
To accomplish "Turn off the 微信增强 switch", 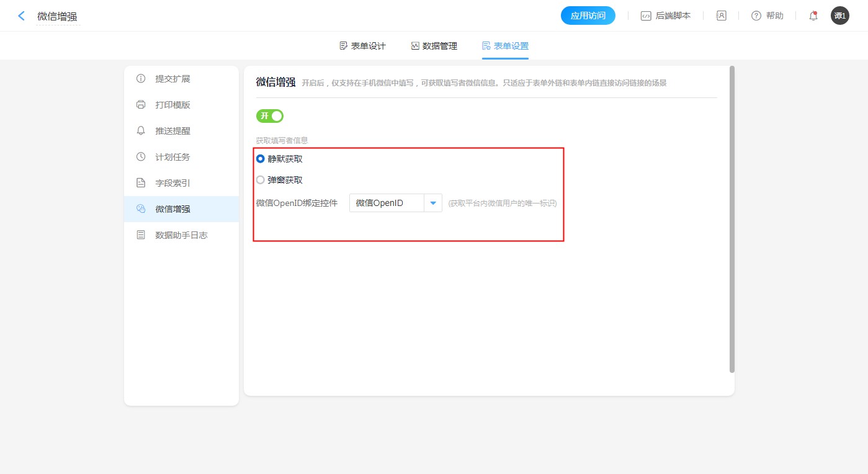I will [270, 116].
